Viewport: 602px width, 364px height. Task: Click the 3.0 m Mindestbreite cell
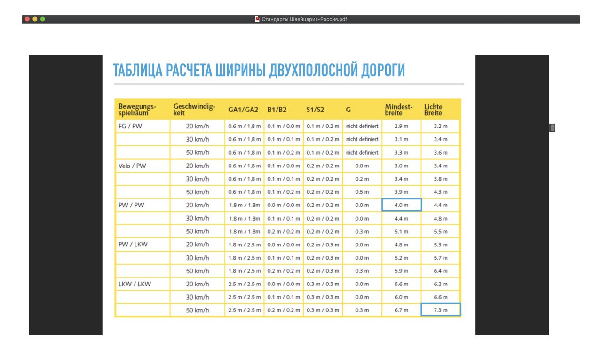pyautogui.click(x=402, y=166)
